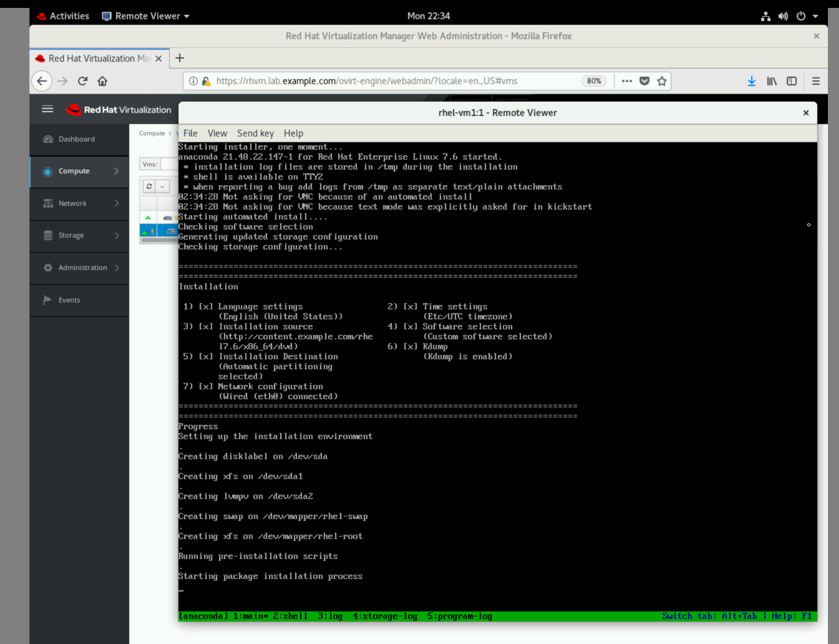Go back to the previous page in Firefox
Viewport: 839px width, 644px height.
coord(42,81)
